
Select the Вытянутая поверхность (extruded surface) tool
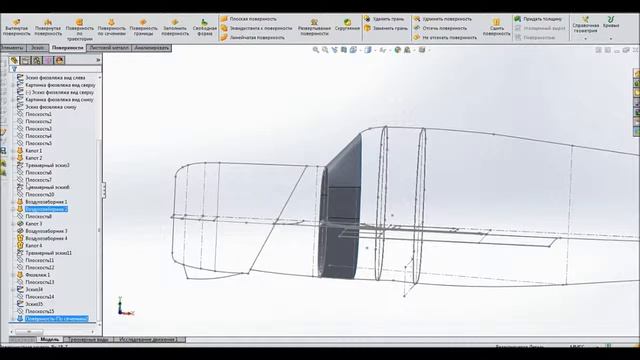tap(17, 27)
